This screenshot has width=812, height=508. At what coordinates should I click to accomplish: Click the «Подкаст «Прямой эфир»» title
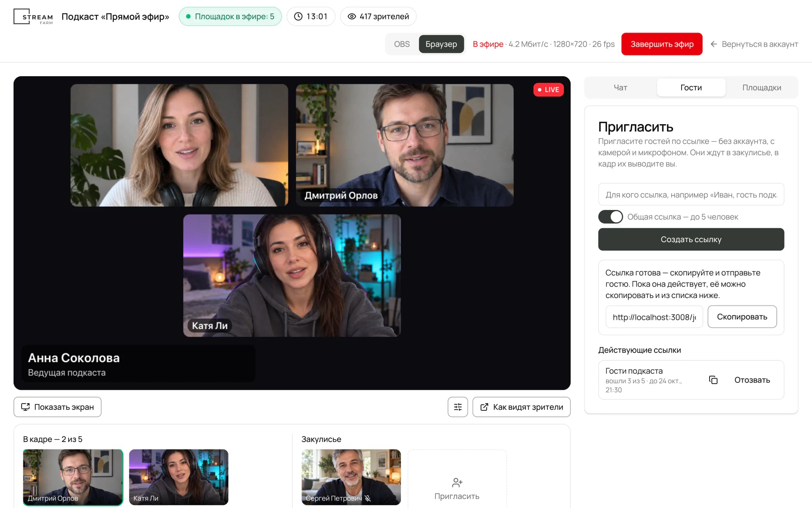[x=115, y=17]
